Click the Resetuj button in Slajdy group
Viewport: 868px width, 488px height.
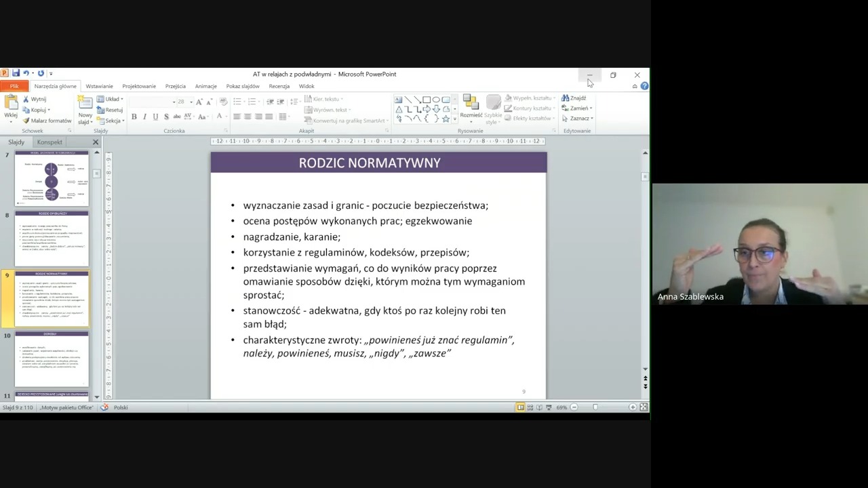point(110,110)
